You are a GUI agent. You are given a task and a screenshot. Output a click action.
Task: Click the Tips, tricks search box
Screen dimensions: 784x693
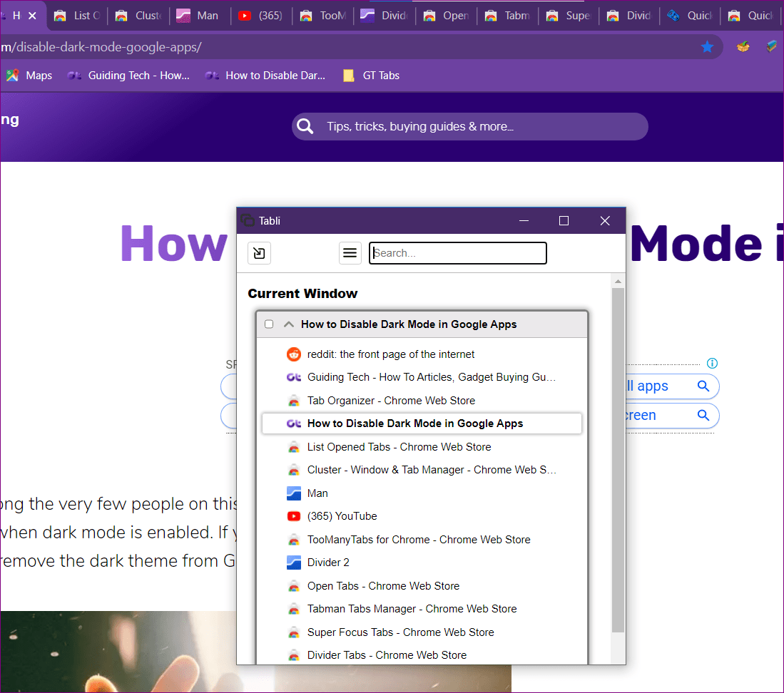point(478,127)
